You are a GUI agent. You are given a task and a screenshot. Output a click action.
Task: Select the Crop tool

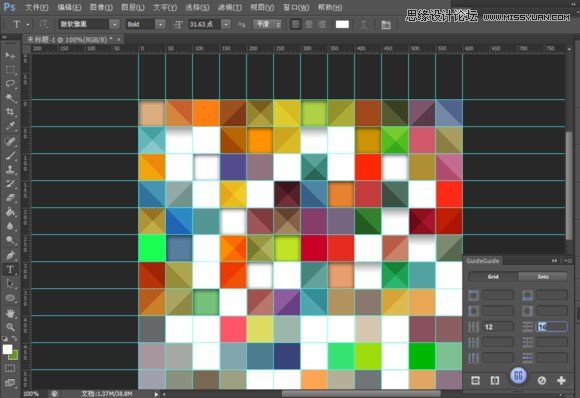10,112
